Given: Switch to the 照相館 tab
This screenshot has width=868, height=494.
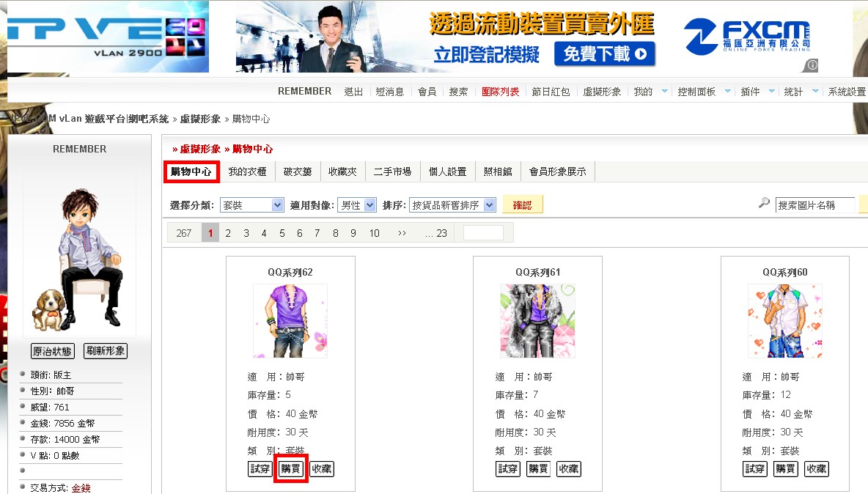Looking at the screenshot, I should click(499, 172).
